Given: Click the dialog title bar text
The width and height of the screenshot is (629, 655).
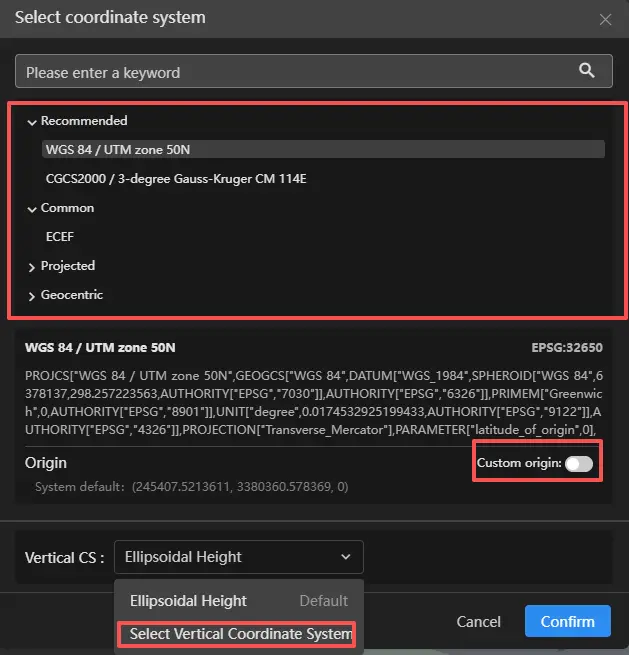Looking at the screenshot, I should click(110, 18).
